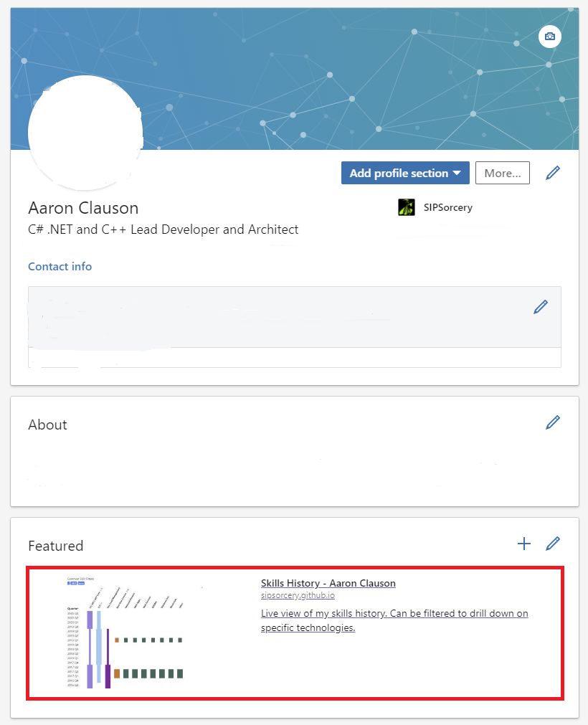Open the SIPSorcery company logo
The height and width of the screenshot is (725, 588).
[407, 207]
